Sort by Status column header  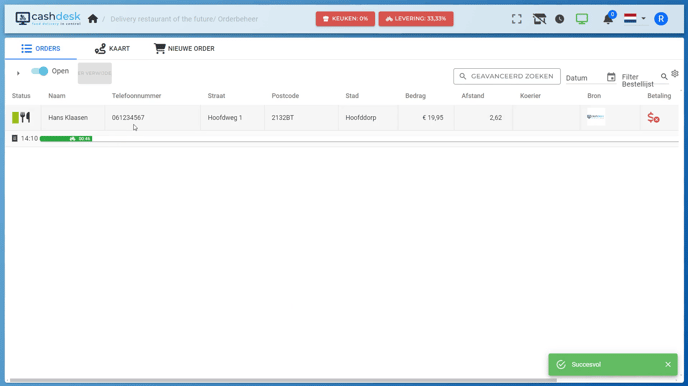(x=21, y=96)
